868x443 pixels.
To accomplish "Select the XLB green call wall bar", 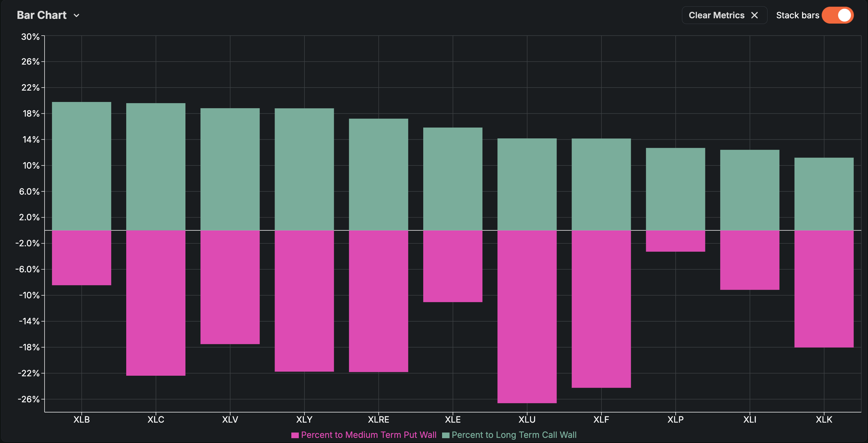I will tap(82, 166).
